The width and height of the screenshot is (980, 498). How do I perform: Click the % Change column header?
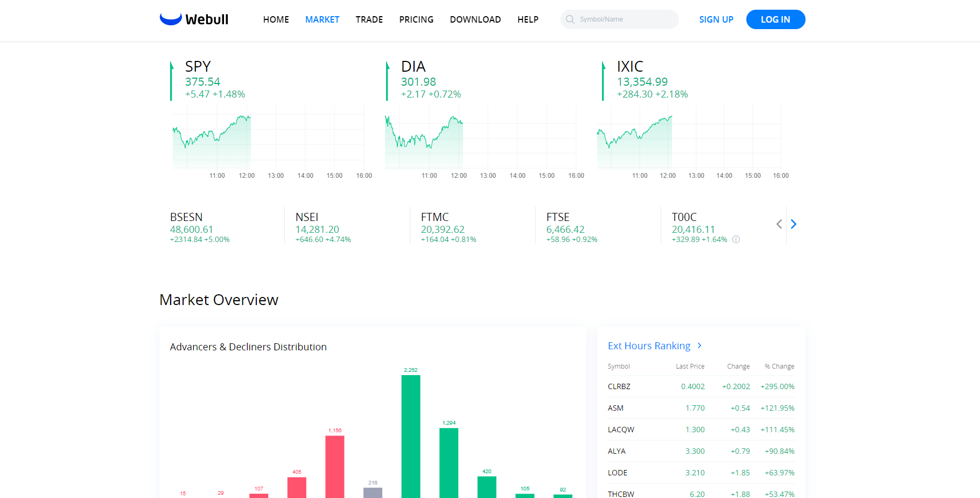coord(780,366)
